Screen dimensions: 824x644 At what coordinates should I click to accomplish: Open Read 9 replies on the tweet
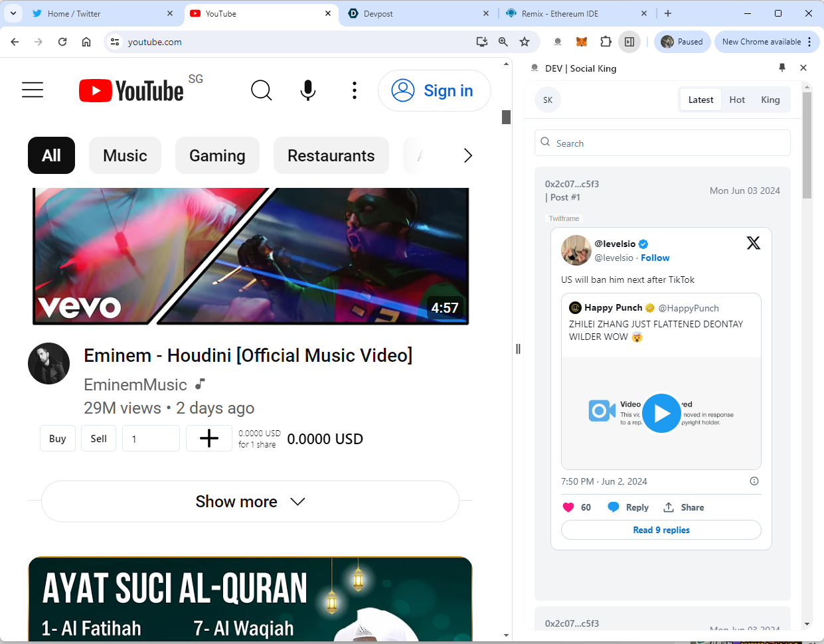coord(661,530)
